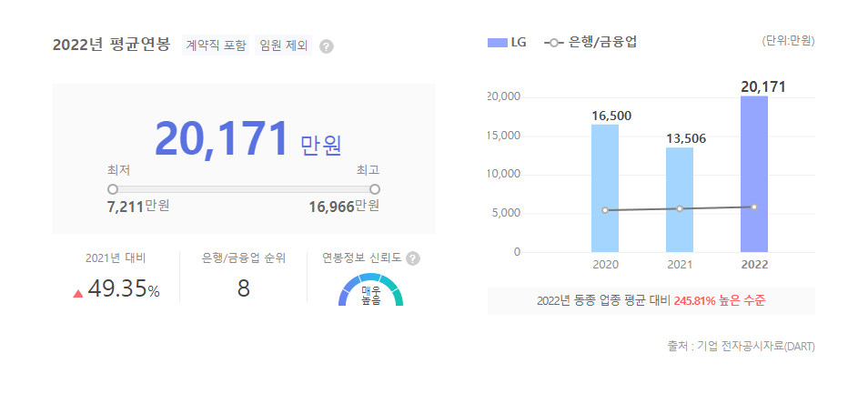Click the 최고 label above the range bar

point(368,170)
